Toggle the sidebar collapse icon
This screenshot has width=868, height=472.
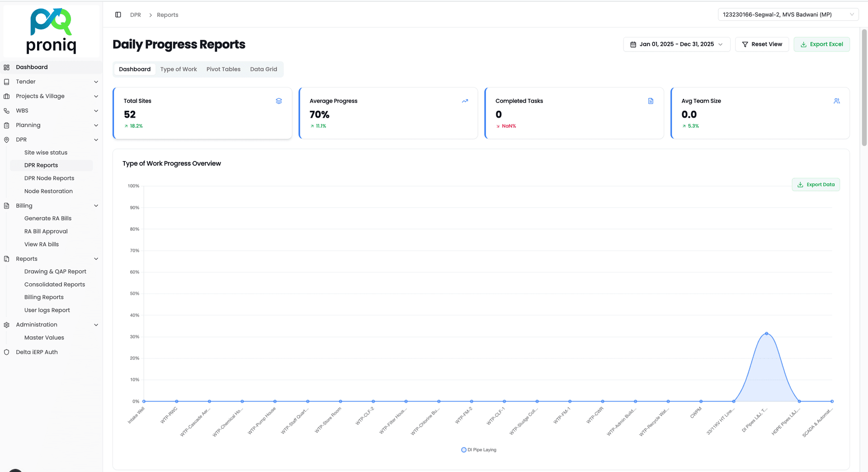pyautogui.click(x=118, y=15)
